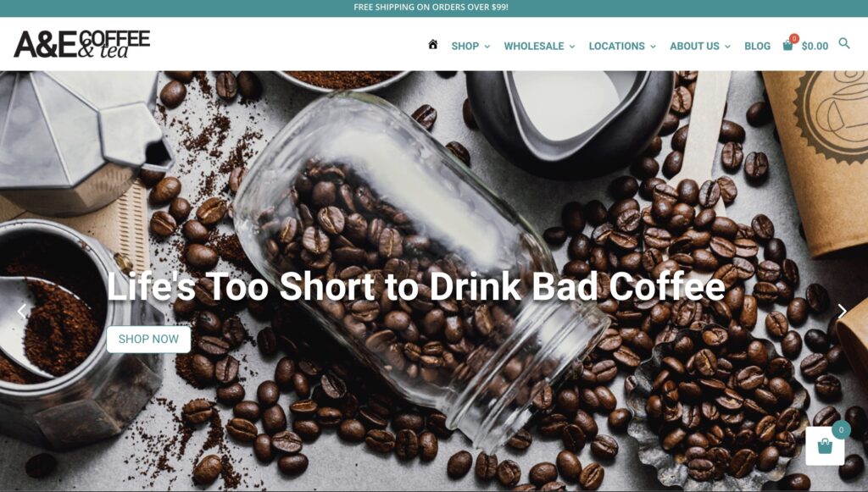The width and height of the screenshot is (868, 492).
Task: Click the red cart count badge
Action: [x=794, y=38]
